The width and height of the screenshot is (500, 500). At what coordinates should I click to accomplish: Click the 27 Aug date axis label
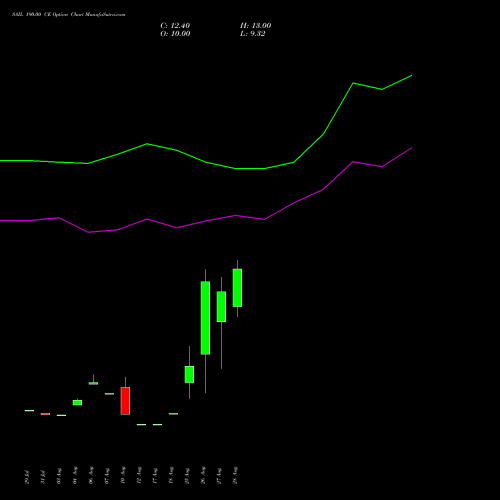coord(219,475)
